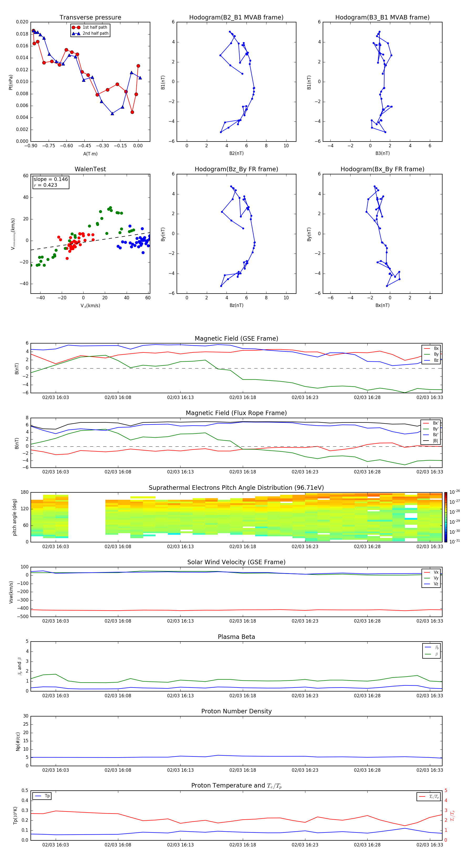Click the 'Plasma Beta' title
The height and width of the screenshot is (868, 473).
click(236, 637)
